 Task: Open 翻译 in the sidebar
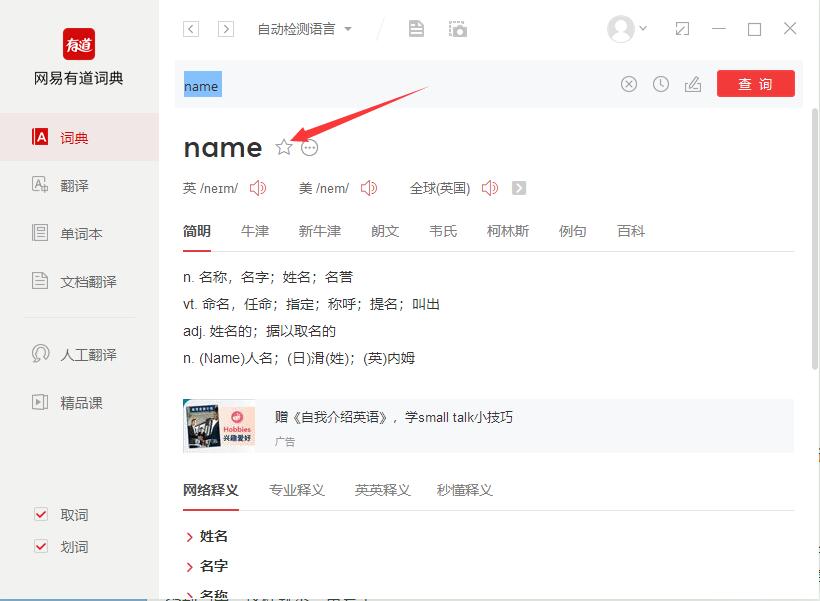click(79, 185)
